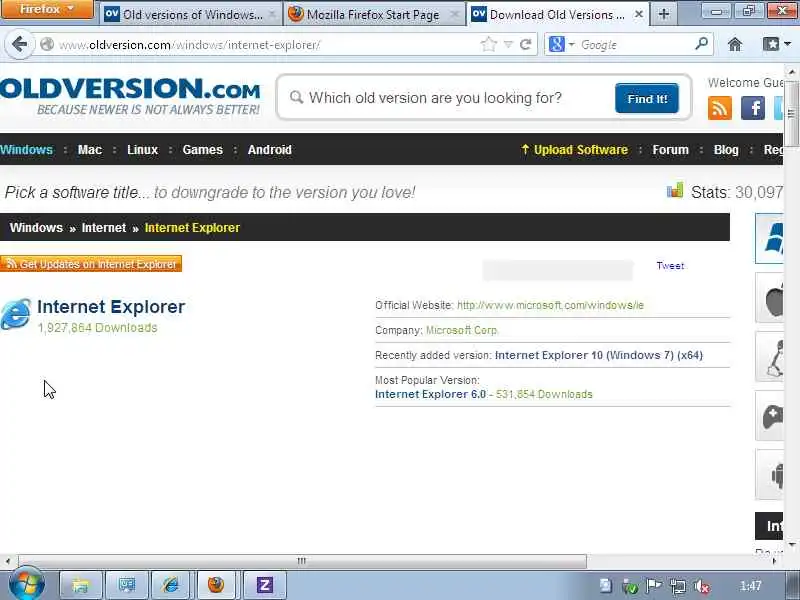Open the Facebook icon in header
The height and width of the screenshot is (600, 800).
click(x=753, y=108)
